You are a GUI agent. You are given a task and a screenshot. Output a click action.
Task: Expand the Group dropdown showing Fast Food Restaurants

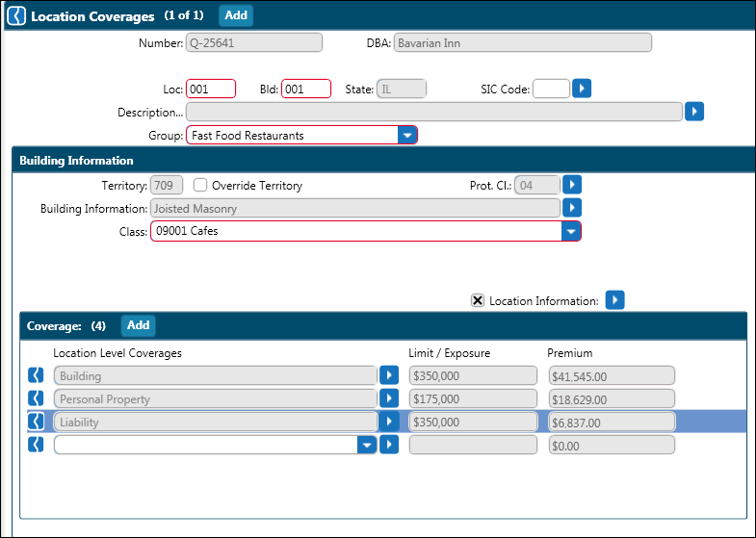point(408,136)
